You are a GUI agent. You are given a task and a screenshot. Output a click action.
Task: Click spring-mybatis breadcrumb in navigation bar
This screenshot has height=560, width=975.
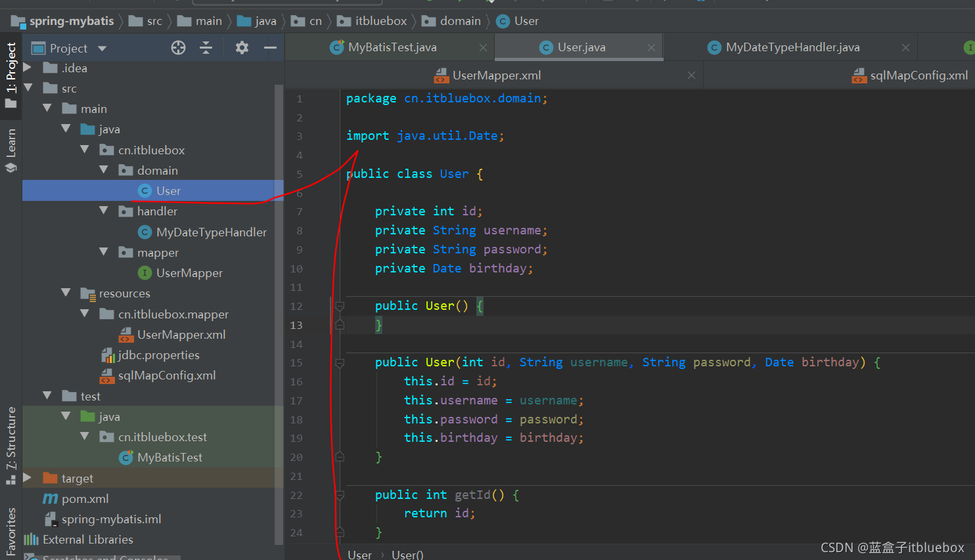(x=63, y=21)
